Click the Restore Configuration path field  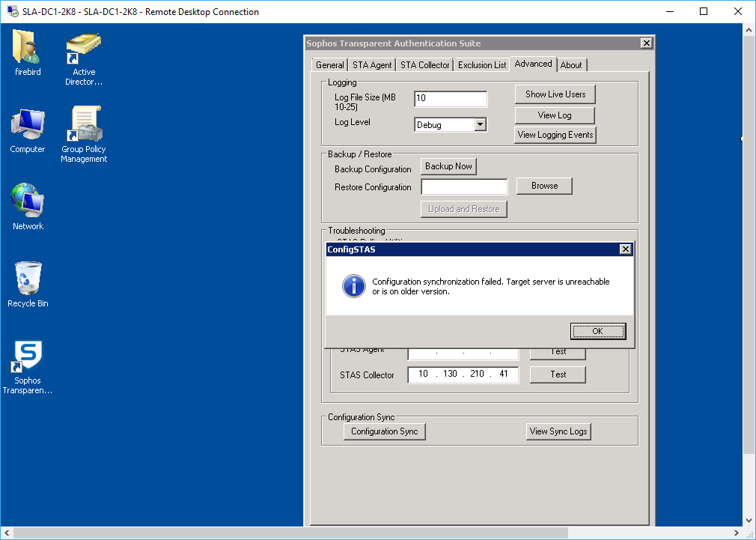pyautogui.click(x=464, y=186)
